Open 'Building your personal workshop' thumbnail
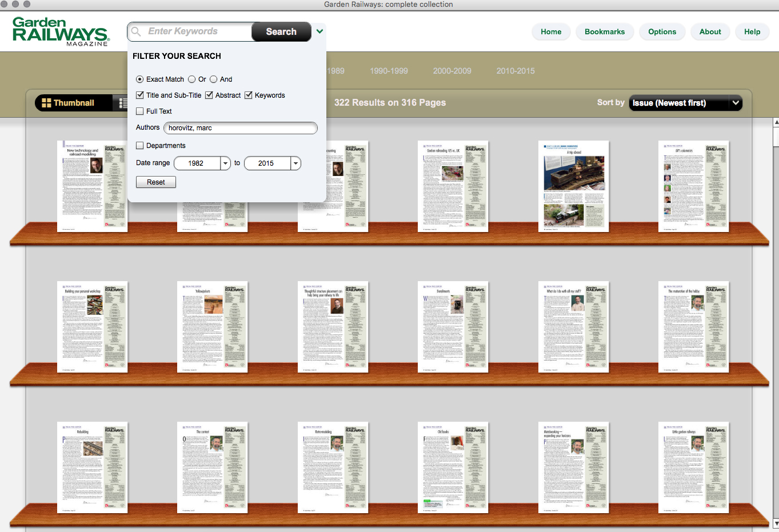 click(x=92, y=327)
